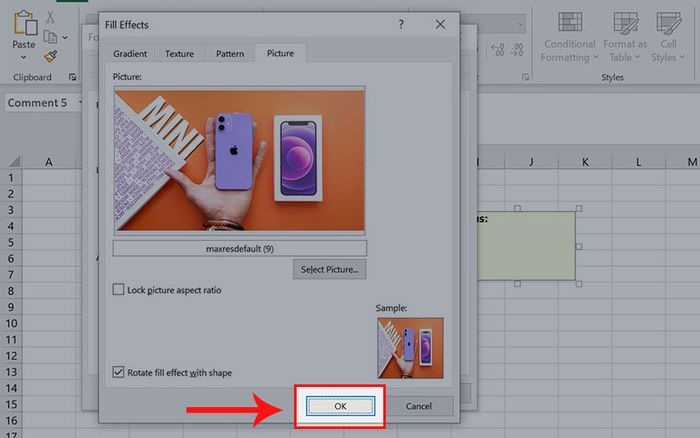Click the Increase Decimal icon
This screenshot has width=700, height=438.
click(498, 50)
